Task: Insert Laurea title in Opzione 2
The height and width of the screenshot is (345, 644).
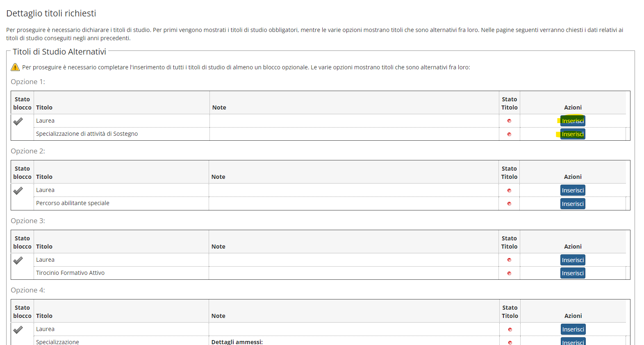Action: coord(573,190)
